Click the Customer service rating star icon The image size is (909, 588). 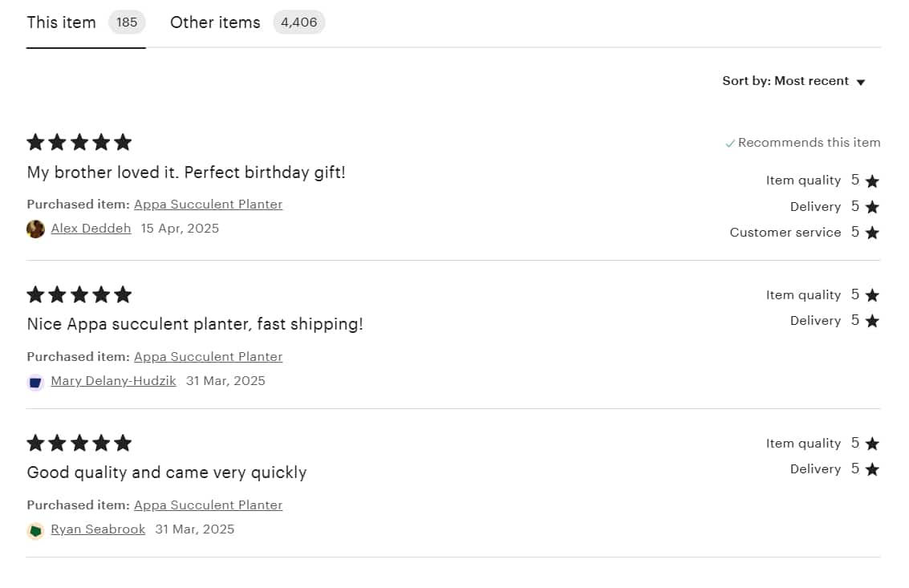tap(872, 233)
